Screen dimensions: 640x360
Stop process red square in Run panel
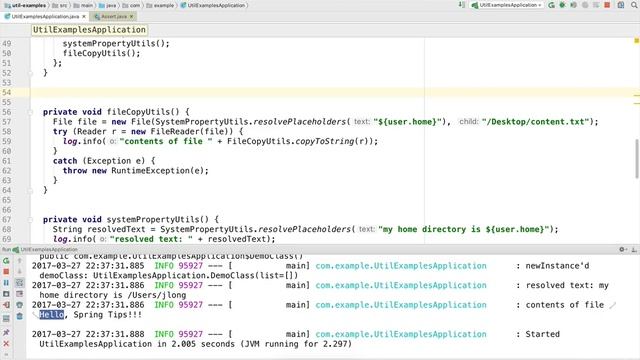[x=6, y=271]
